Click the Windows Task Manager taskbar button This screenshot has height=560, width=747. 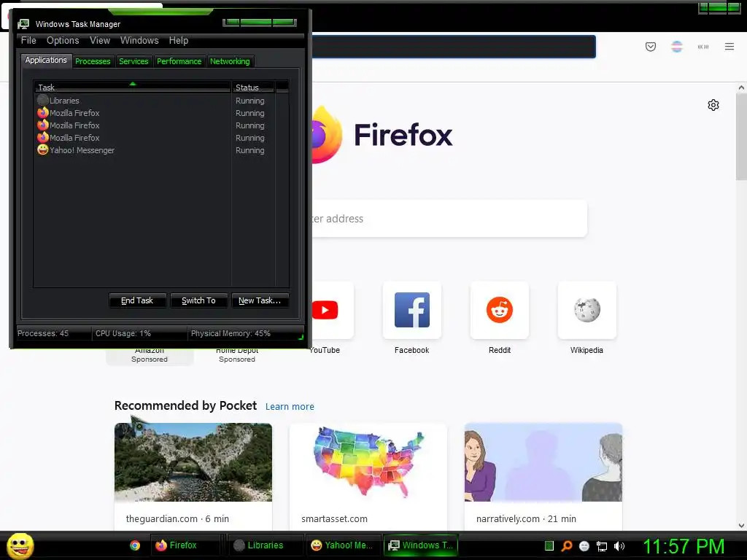(421, 545)
